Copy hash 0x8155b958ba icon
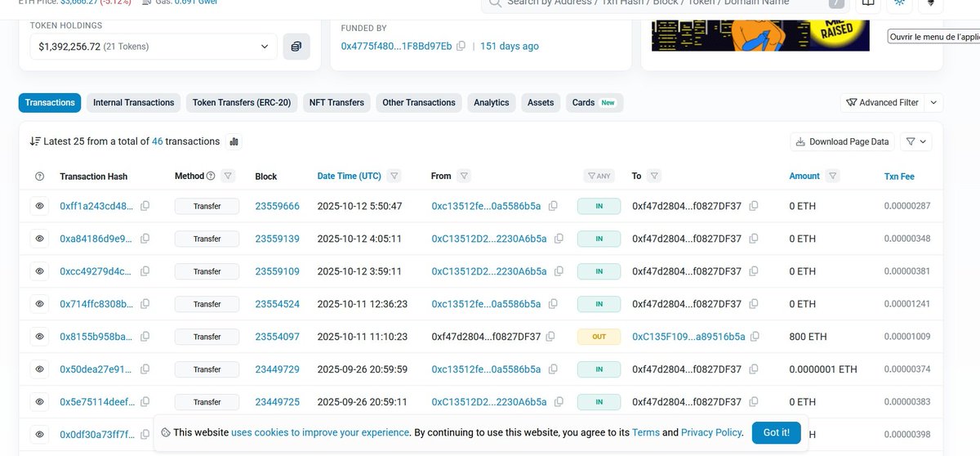This screenshot has height=456, width=980. pyautogui.click(x=145, y=337)
